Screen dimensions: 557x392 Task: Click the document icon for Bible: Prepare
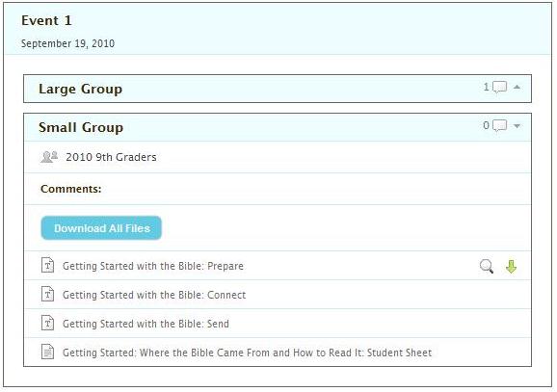[47, 265]
